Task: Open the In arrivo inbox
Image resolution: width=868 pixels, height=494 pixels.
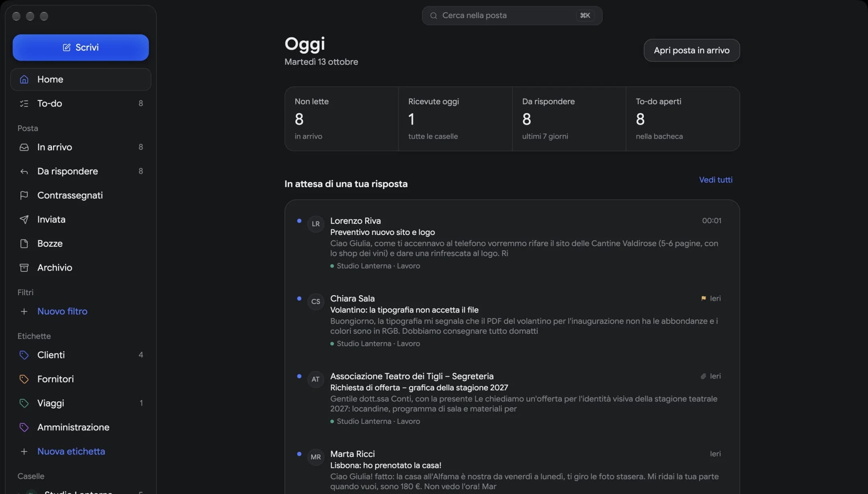Action: (80, 147)
